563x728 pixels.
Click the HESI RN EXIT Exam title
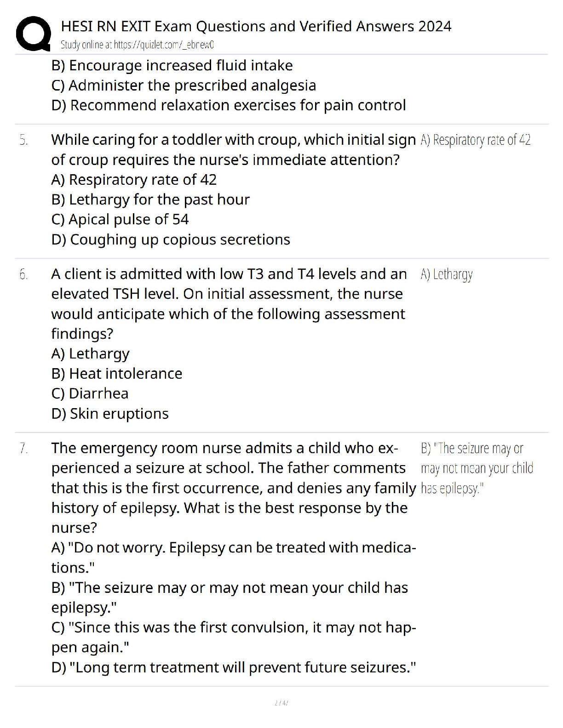[x=256, y=26]
